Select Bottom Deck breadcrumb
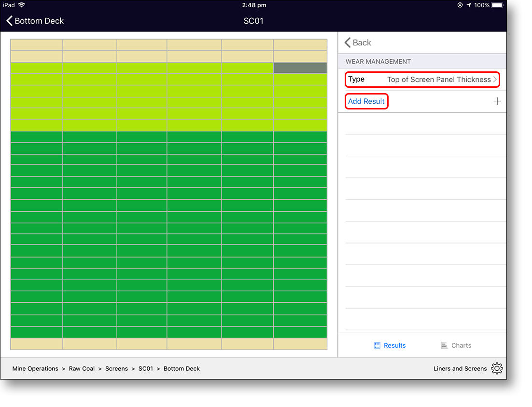 pyautogui.click(x=182, y=369)
